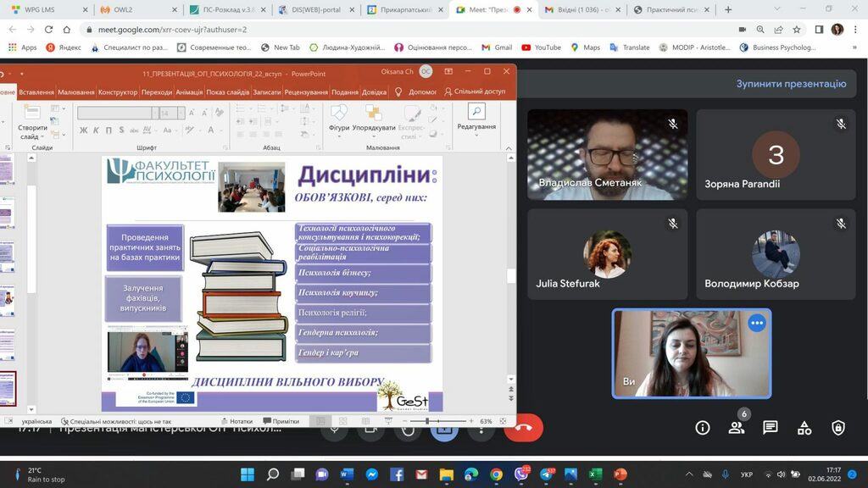Click the red leave call button

(x=523, y=428)
